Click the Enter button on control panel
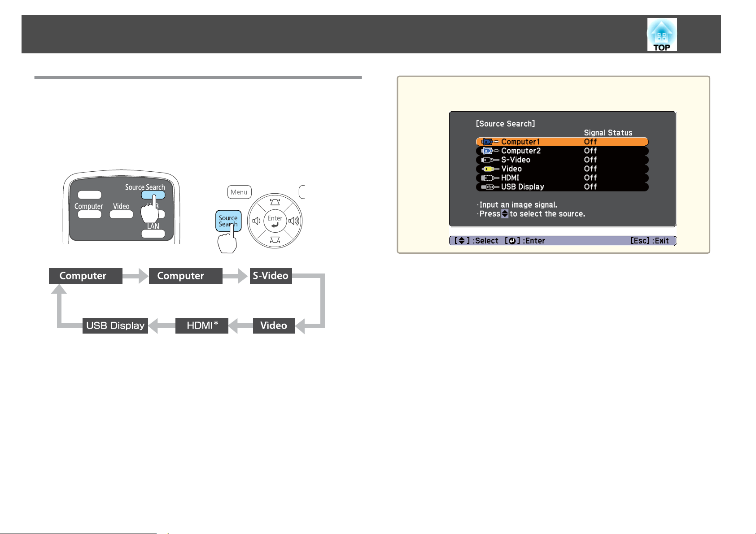The height and width of the screenshot is (534, 756). (275, 221)
